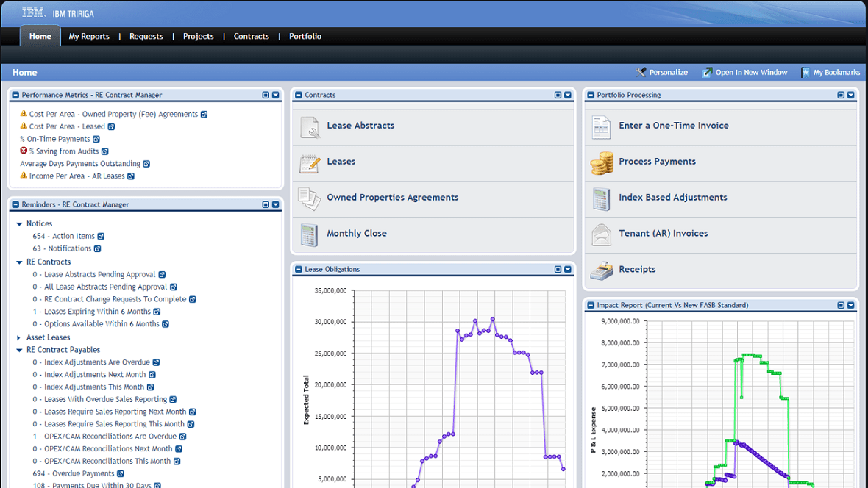Click the IBM TRIRIGA logo
The image size is (868, 488).
point(57,13)
